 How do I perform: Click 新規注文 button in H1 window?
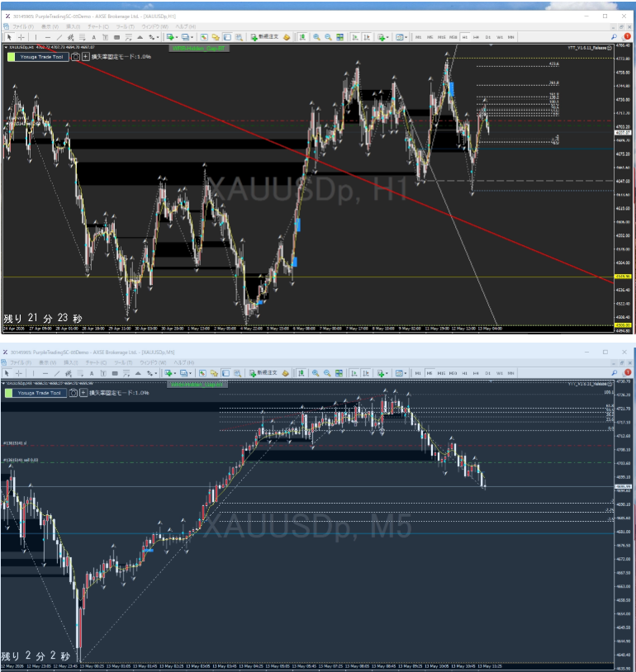pyautogui.click(x=264, y=37)
